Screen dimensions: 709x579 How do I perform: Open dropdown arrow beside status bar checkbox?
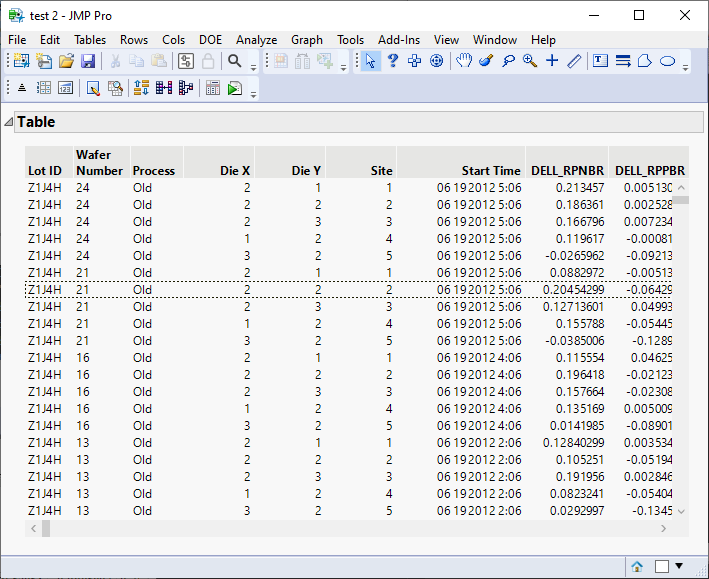pos(678,566)
